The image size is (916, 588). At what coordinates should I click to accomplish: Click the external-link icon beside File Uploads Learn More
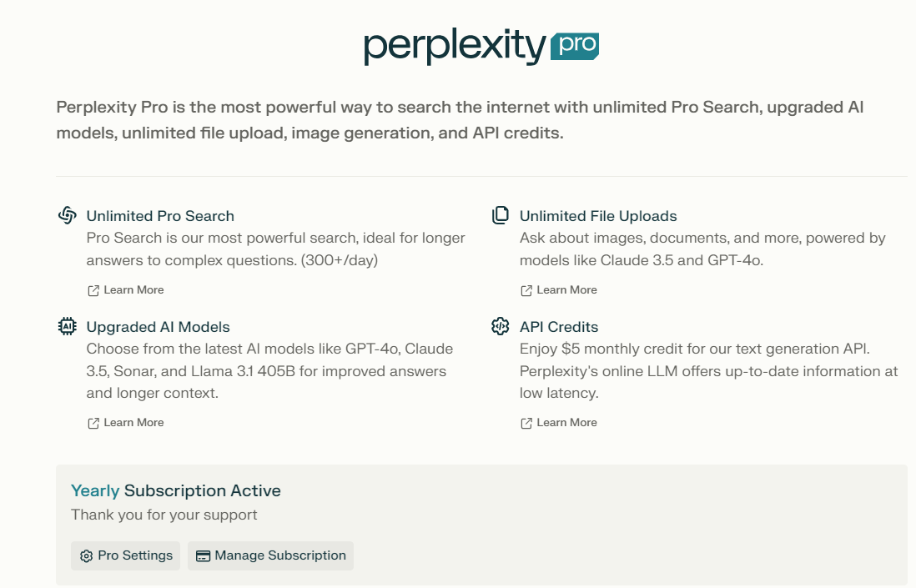[x=525, y=289]
